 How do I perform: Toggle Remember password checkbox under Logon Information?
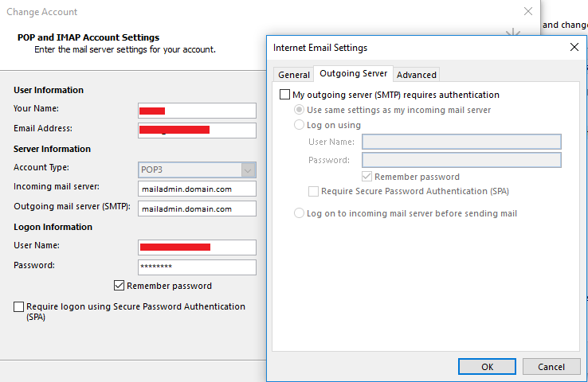tap(119, 286)
